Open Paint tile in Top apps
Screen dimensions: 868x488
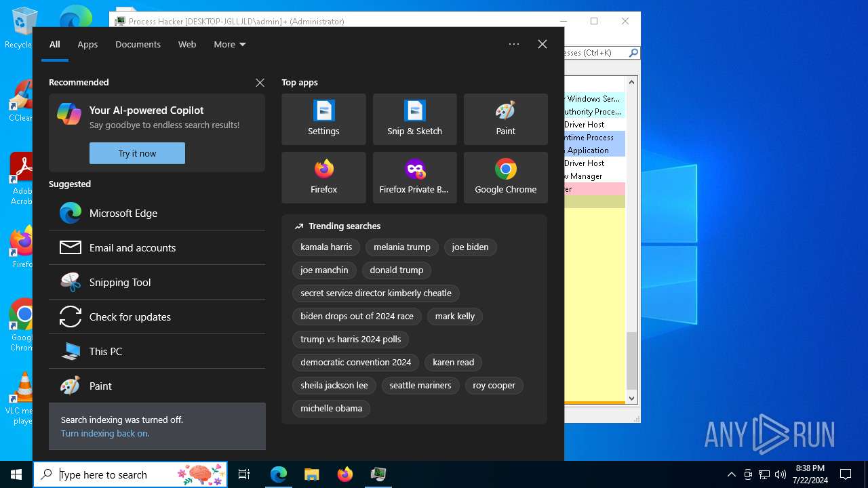(x=505, y=119)
